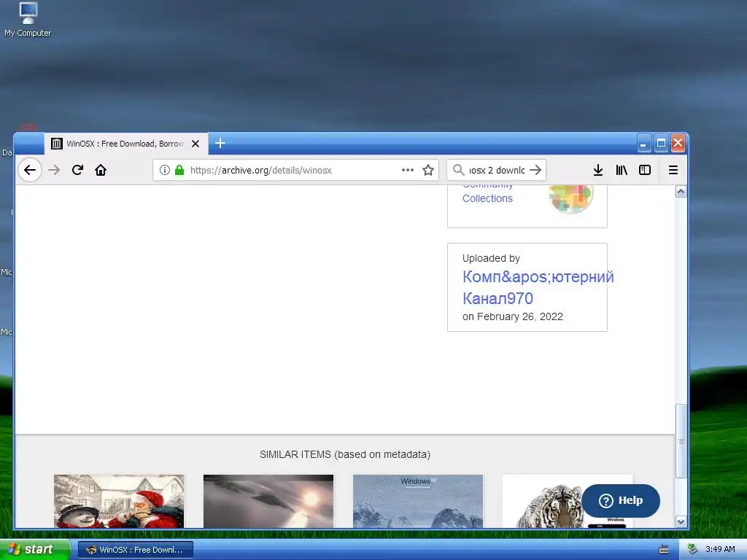Open the Firefox hamburger menu
Image resolution: width=747 pixels, height=560 pixels.
(x=673, y=170)
